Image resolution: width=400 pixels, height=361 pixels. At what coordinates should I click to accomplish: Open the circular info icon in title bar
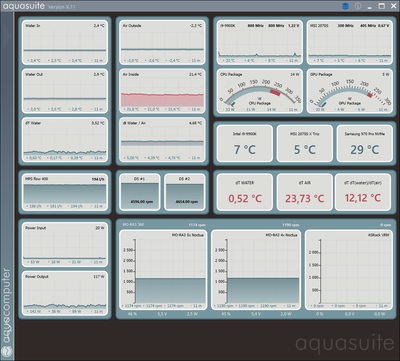pyautogui.click(x=358, y=6)
